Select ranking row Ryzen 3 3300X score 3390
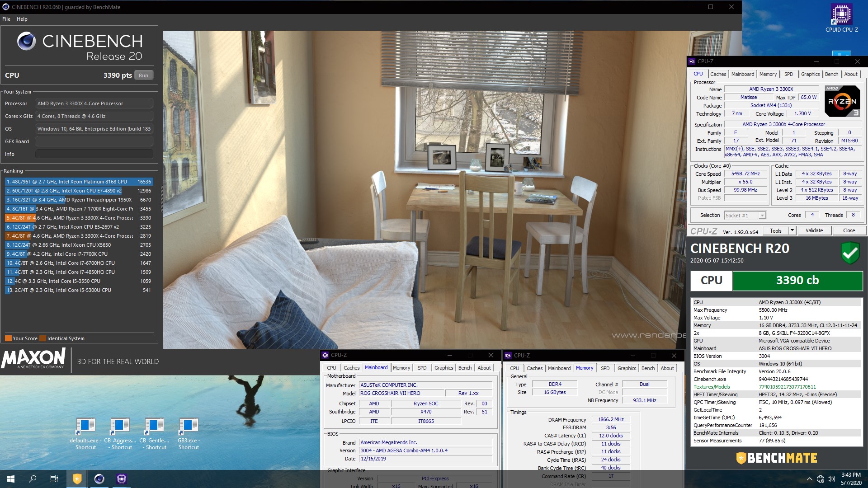The width and height of the screenshot is (868, 488). click(79, 218)
